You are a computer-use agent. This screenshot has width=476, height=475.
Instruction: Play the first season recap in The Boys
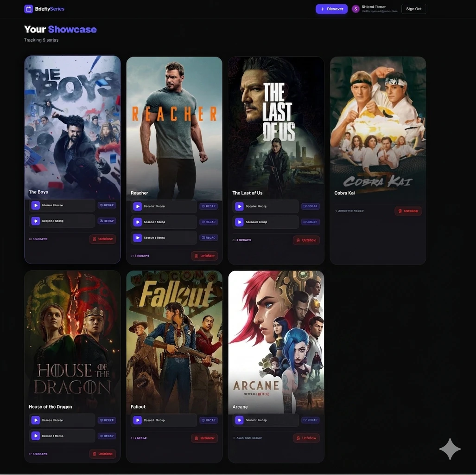36,205
